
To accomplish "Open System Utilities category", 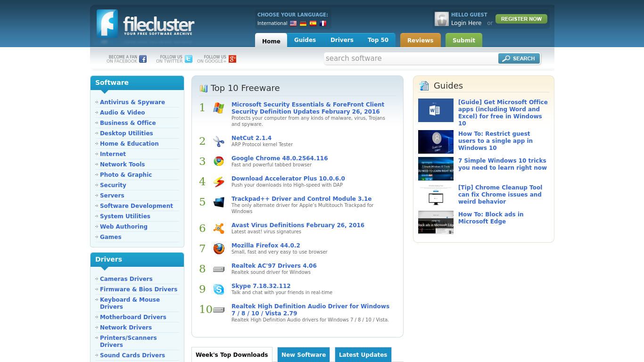I will (x=125, y=216).
